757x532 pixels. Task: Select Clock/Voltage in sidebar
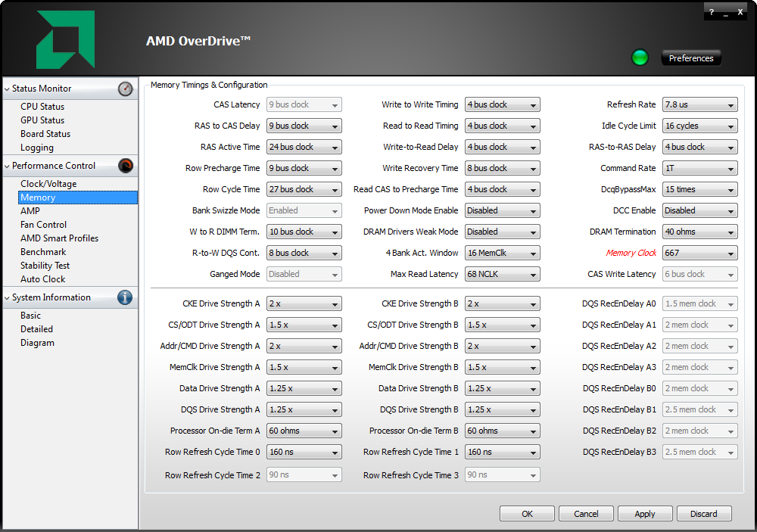tap(48, 184)
